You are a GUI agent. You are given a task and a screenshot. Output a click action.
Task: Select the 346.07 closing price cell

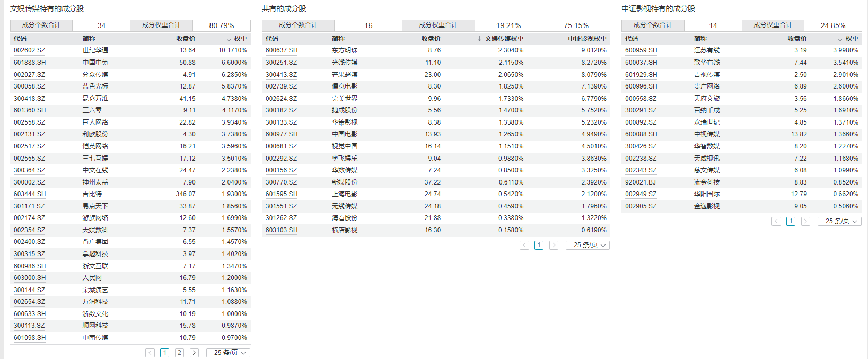[x=186, y=194]
